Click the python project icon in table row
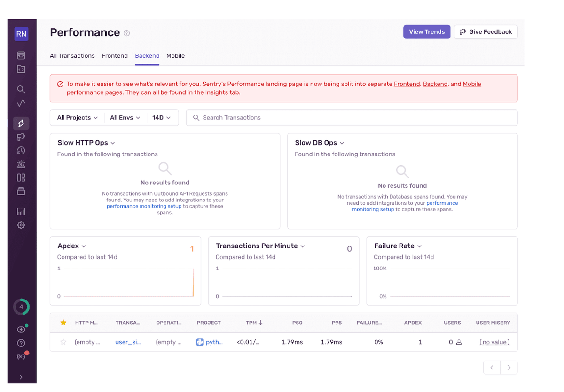The height and width of the screenshot is (392, 564). coord(200,342)
